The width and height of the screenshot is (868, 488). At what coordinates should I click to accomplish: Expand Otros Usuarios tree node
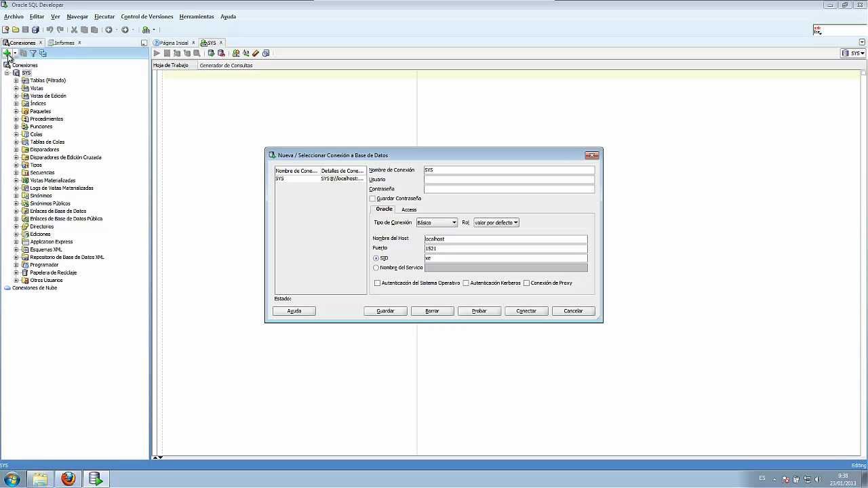16,280
